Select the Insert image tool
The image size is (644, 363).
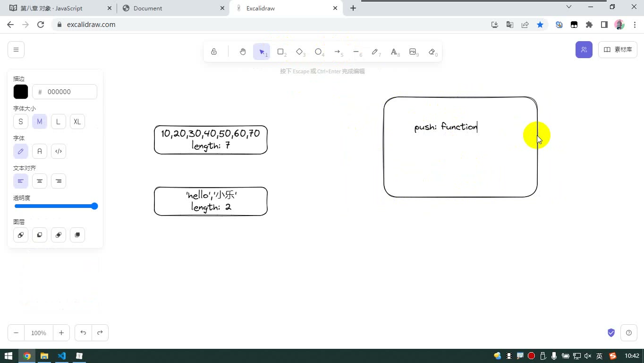[x=413, y=52]
